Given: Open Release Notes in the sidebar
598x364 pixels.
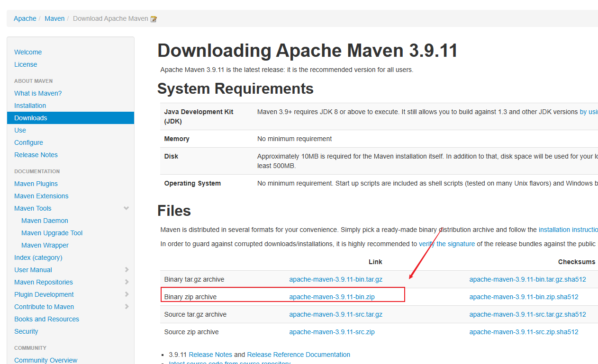Looking at the screenshot, I should pyautogui.click(x=36, y=155).
